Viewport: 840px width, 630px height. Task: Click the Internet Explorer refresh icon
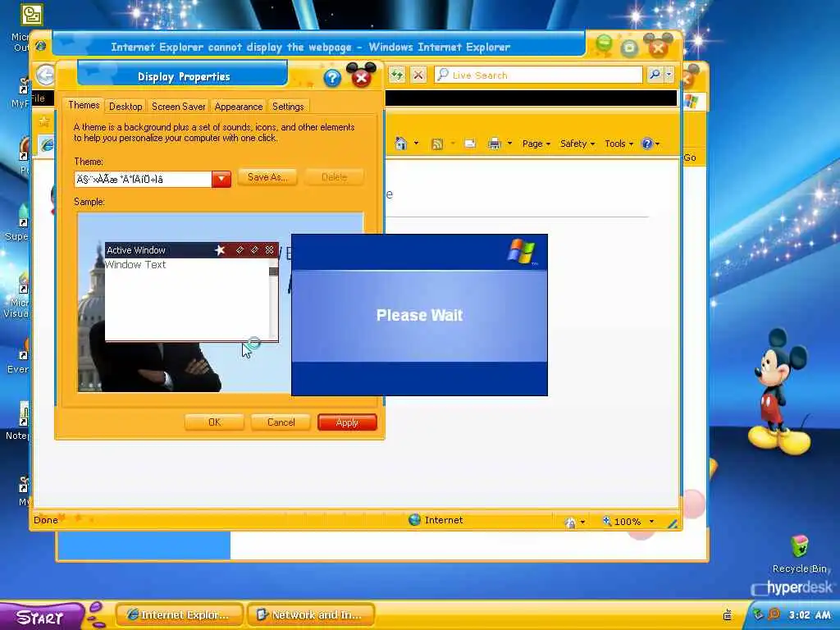click(x=397, y=75)
